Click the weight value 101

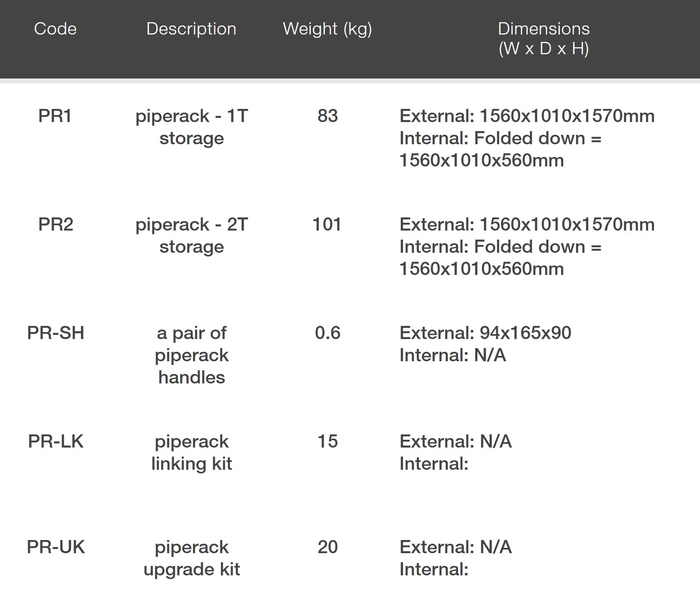327,224
